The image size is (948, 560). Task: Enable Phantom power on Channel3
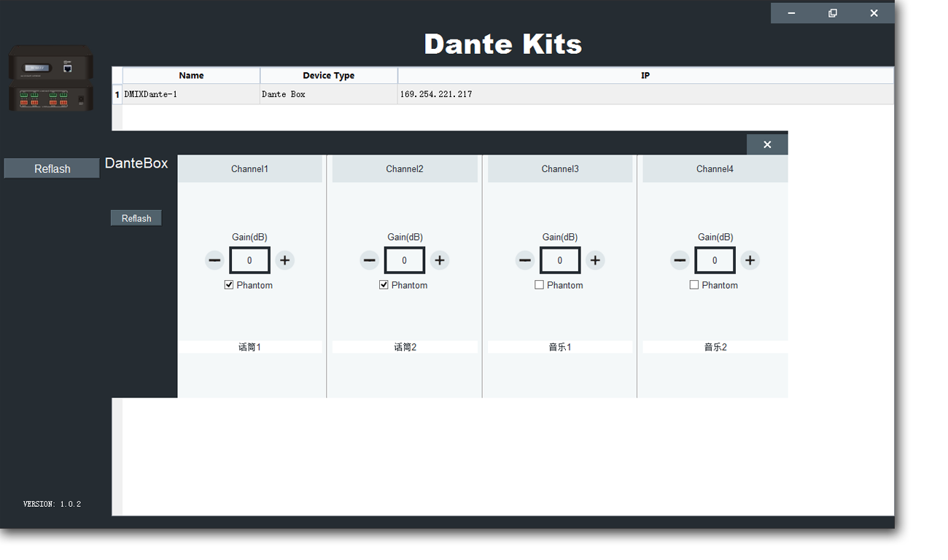[539, 285]
